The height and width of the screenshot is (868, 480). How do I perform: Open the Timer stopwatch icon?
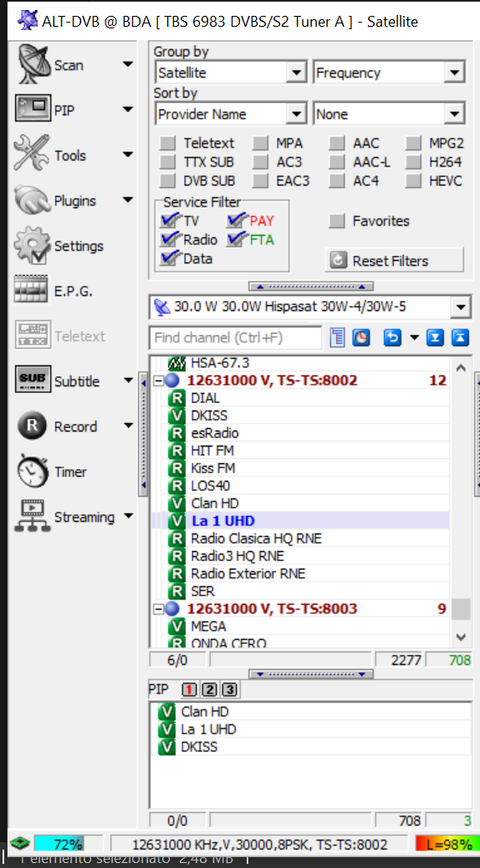[33, 472]
